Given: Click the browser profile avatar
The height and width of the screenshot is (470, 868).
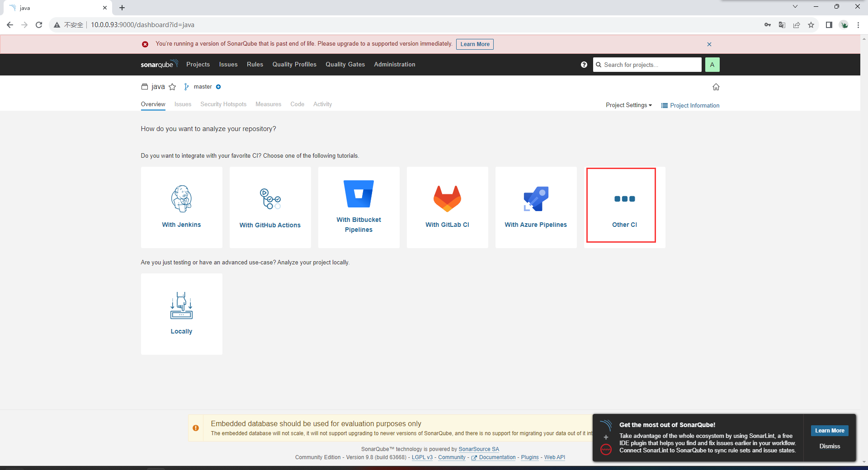Looking at the screenshot, I should pyautogui.click(x=844, y=25).
